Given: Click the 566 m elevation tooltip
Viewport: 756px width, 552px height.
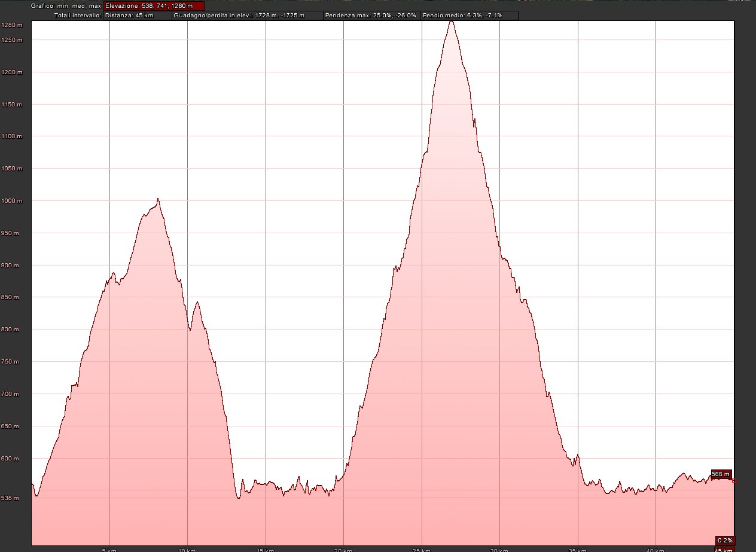Looking at the screenshot, I should (x=721, y=474).
